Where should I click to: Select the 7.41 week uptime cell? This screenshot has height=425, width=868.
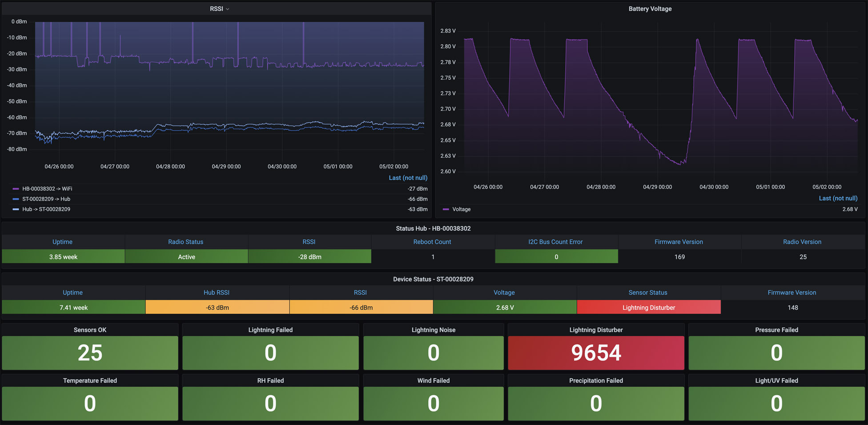(x=73, y=307)
